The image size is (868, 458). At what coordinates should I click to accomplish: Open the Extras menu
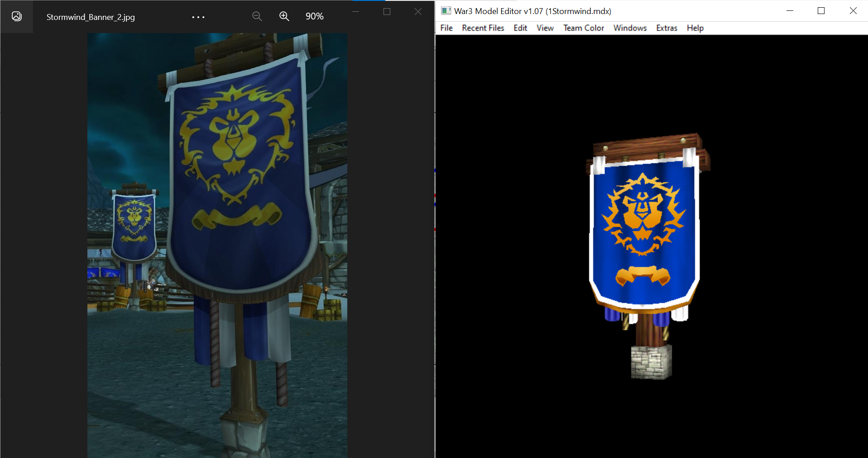coord(667,28)
